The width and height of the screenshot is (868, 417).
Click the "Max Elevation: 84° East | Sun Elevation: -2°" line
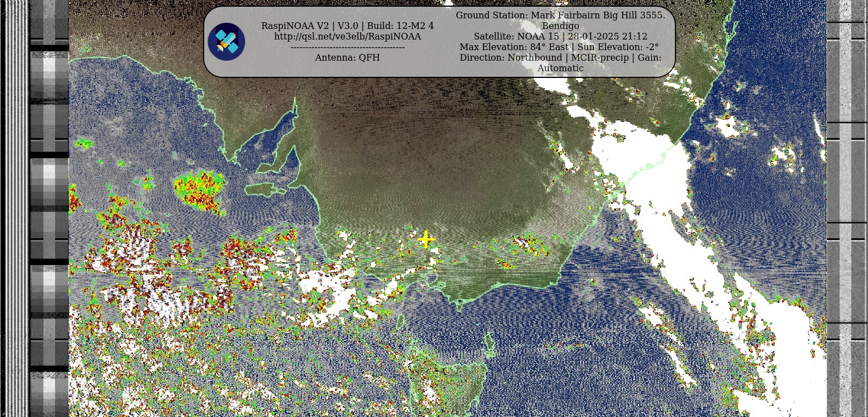(560, 47)
